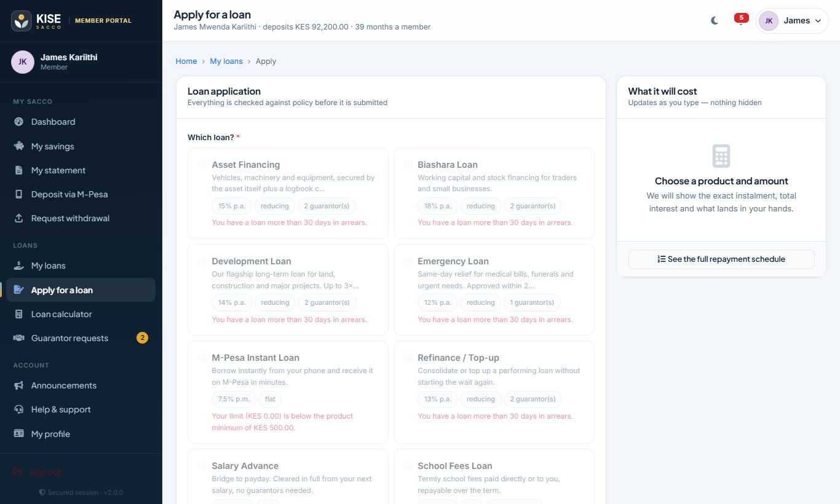The width and height of the screenshot is (840, 504).
Task: Click the Apply for a loan pen icon
Action: click(x=19, y=290)
